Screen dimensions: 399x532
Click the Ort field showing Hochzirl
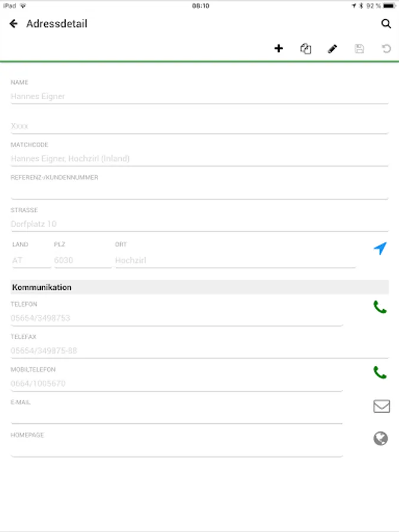(x=235, y=260)
